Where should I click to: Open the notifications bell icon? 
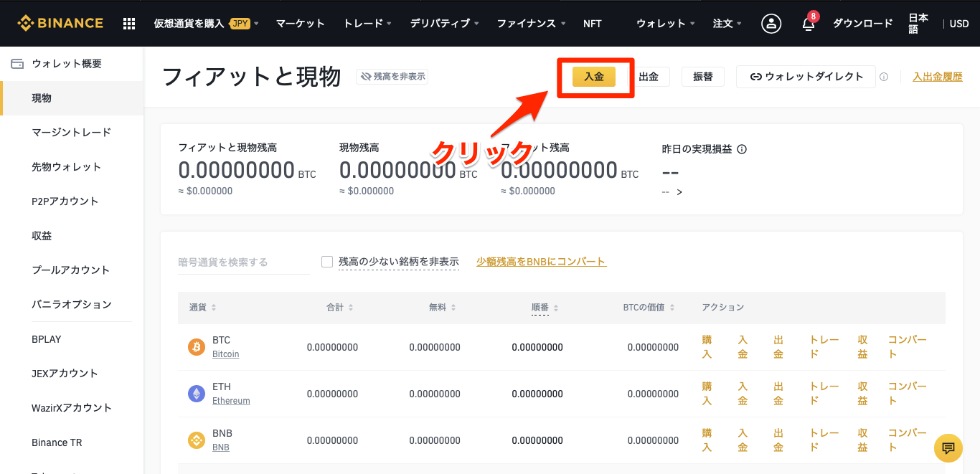point(809,24)
